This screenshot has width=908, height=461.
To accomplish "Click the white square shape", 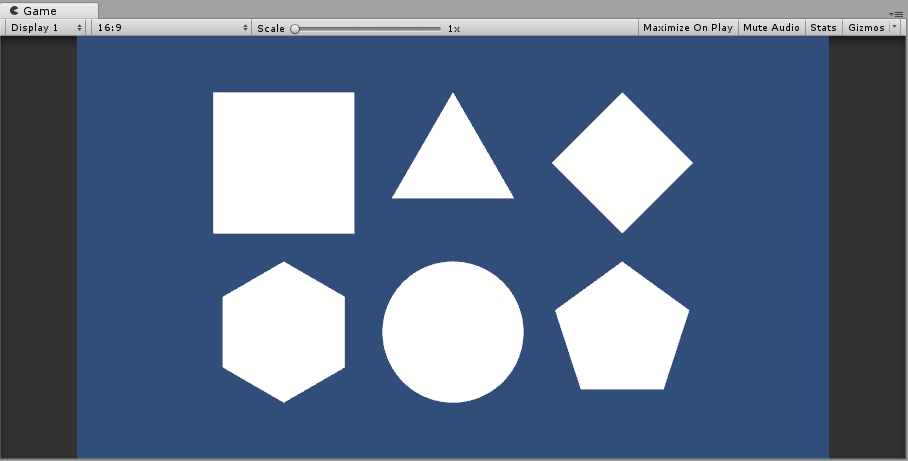I will pyautogui.click(x=284, y=163).
